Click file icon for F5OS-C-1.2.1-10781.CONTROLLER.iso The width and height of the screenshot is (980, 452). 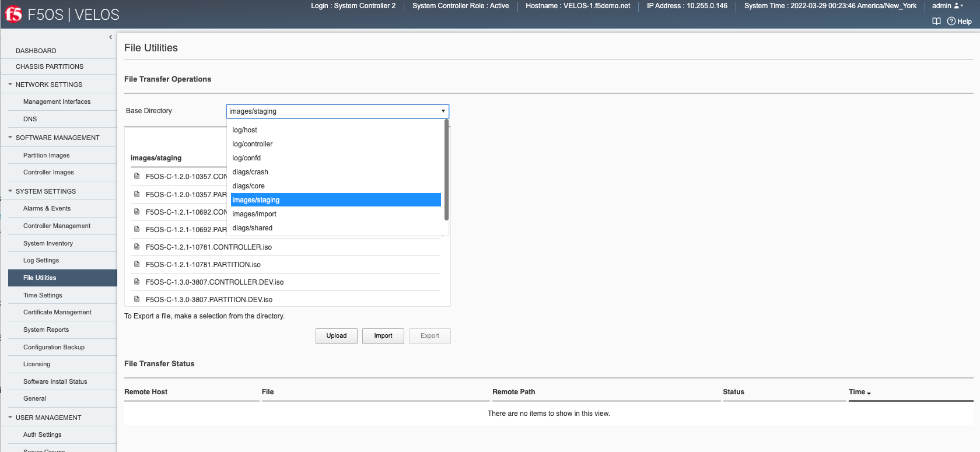click(137, 247)
